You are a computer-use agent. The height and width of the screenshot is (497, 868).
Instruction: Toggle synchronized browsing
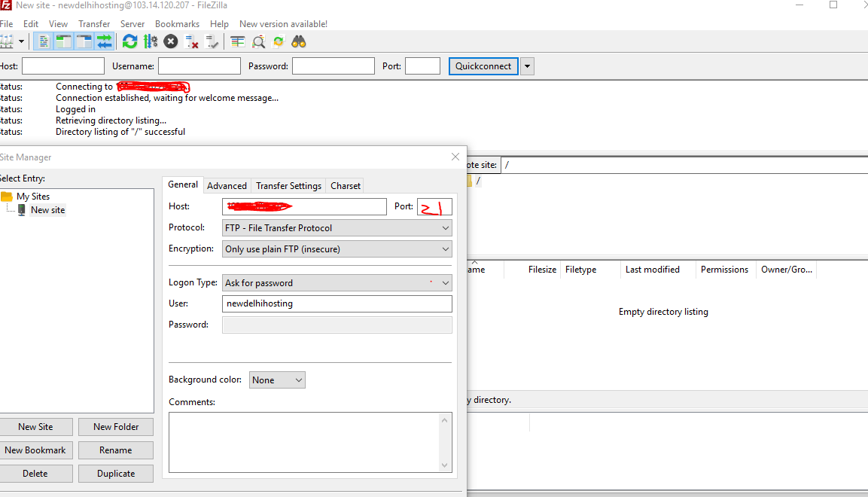pos(279,41)
